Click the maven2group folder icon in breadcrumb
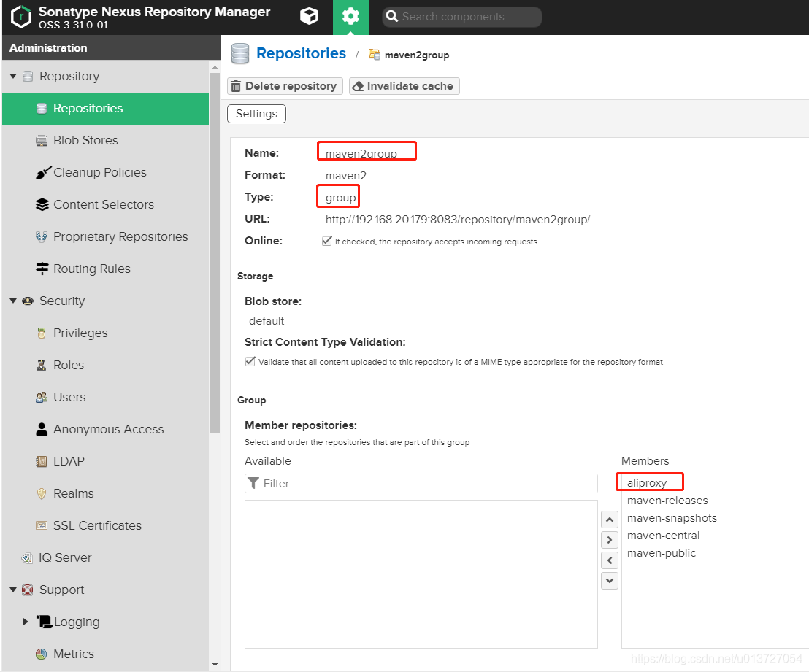The image size is (809, 672). [x=375, y=54]
